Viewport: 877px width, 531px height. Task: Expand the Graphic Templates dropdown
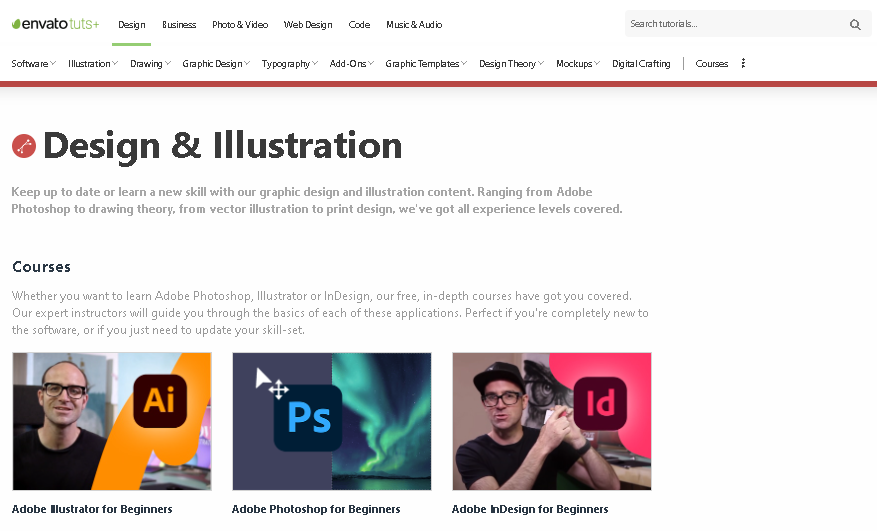pyautogui.click(x=426, y=64)
